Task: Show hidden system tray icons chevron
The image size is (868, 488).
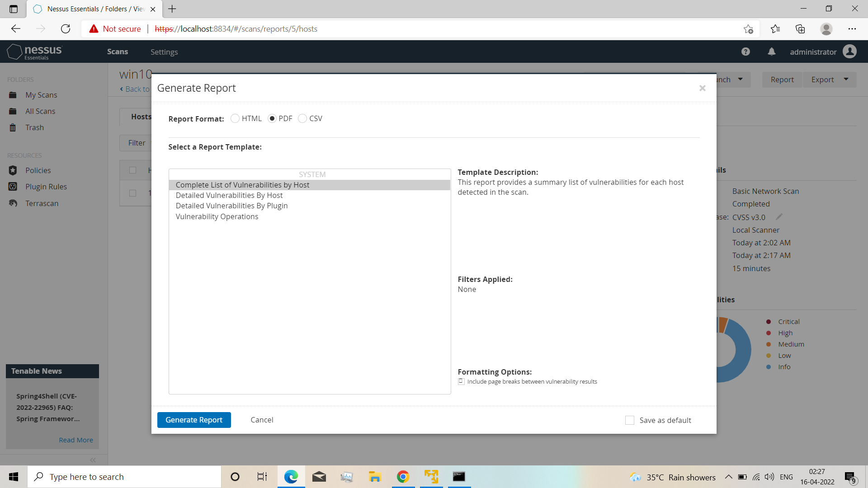Action: tap(728, 477)
